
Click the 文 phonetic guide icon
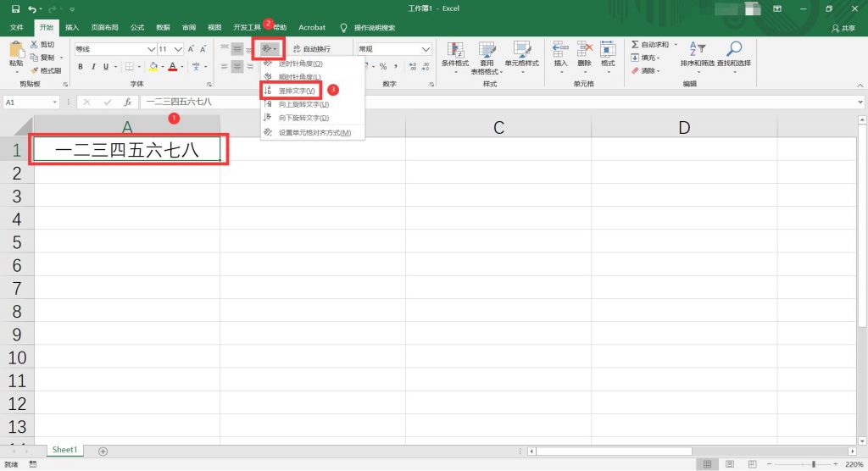click(196, 66)
